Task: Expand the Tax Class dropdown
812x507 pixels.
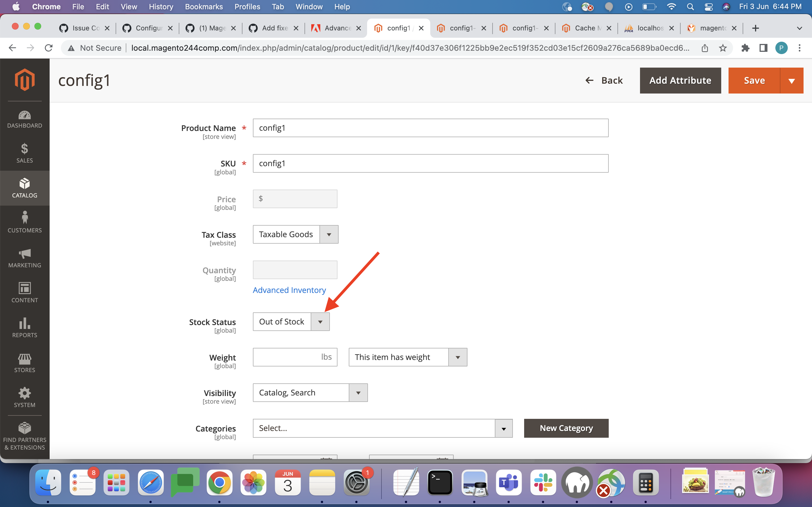Action: [328, 234]
